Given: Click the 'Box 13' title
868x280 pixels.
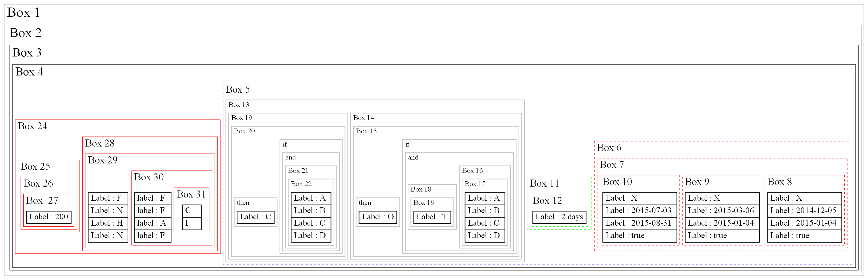Looking at the screenshot, I should (239, 105).
